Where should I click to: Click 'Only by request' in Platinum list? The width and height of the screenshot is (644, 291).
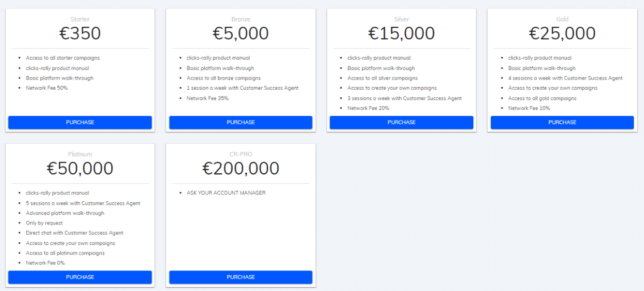pyautogui.click(x=44, y=223)
